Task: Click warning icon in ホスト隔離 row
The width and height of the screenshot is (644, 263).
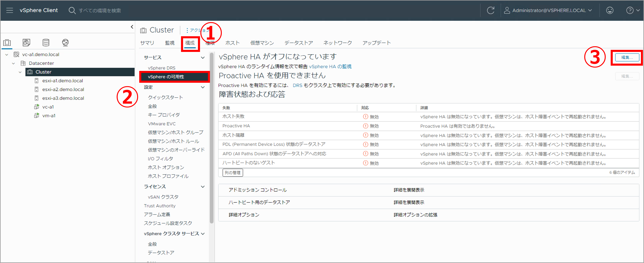Action: point(366,135)
